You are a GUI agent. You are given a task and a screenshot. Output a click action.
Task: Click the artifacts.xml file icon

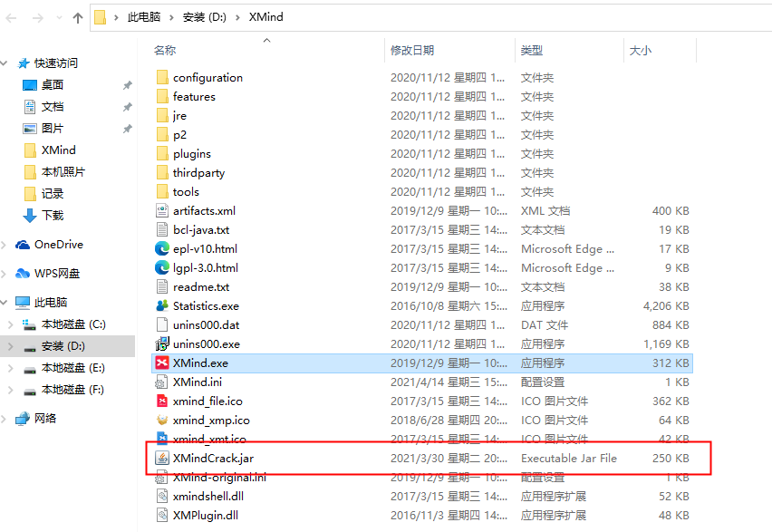[162, 211]
